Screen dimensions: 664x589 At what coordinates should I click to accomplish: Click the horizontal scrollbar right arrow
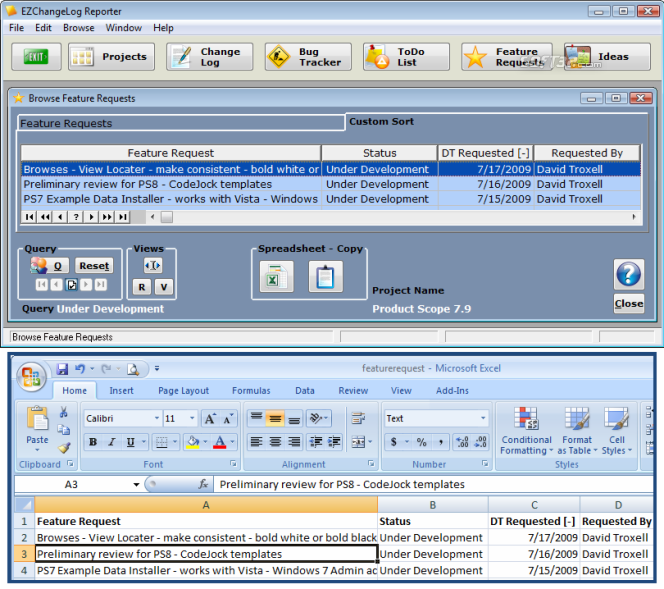[x=634, y=217]
